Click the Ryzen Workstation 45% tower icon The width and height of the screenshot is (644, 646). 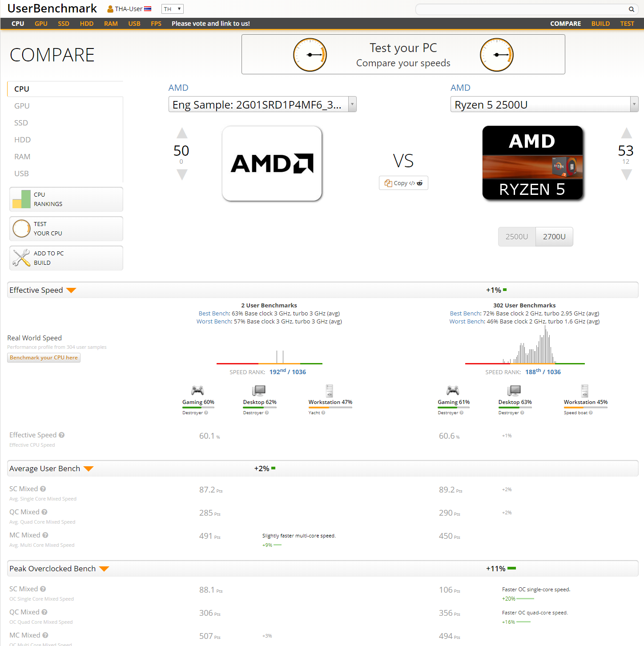pyautogui.click(x=585, y=391)
